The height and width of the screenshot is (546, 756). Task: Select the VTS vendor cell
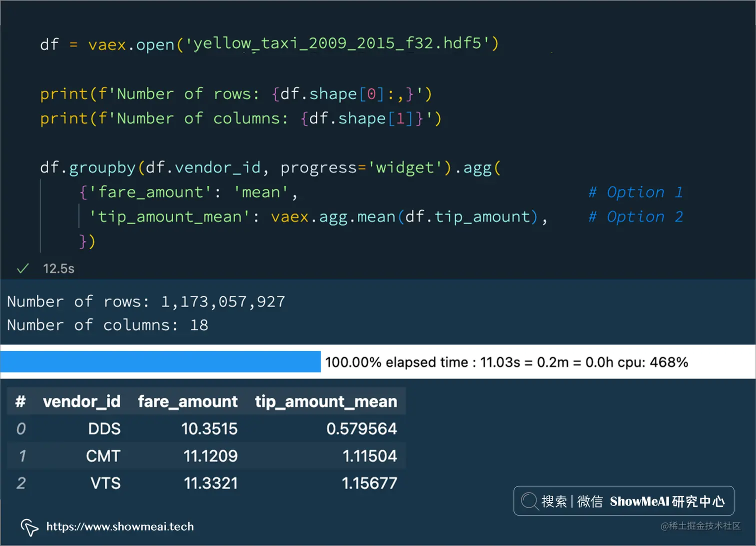coord(105,483)
